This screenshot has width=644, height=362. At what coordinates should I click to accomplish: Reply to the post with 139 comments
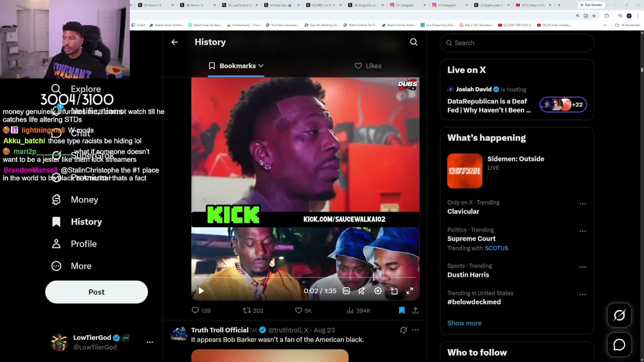[x=201, y=311]
